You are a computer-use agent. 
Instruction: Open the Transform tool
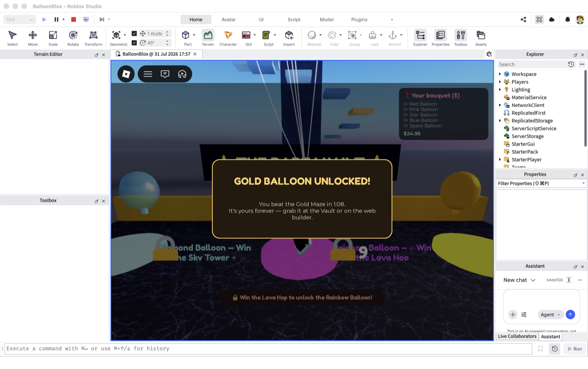(93, 38)
